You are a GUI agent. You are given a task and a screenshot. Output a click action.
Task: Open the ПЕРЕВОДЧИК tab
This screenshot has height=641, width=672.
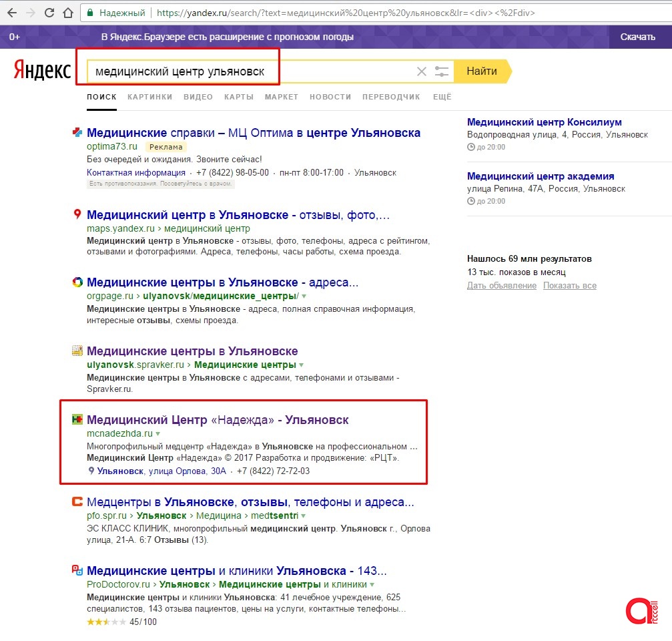(x=391, y=97)
